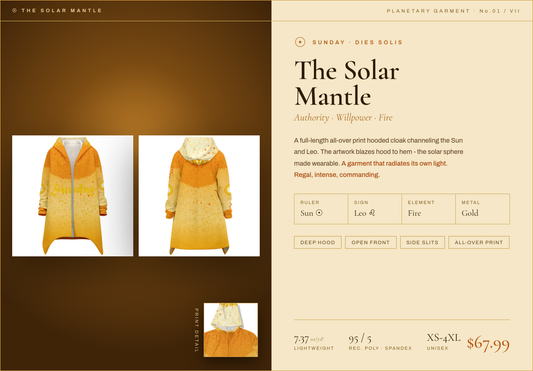Click the 95 / 5 Rec. Poly · Spandex spec
Viewport: 533px width, 371px height.
tap(380, 342)
